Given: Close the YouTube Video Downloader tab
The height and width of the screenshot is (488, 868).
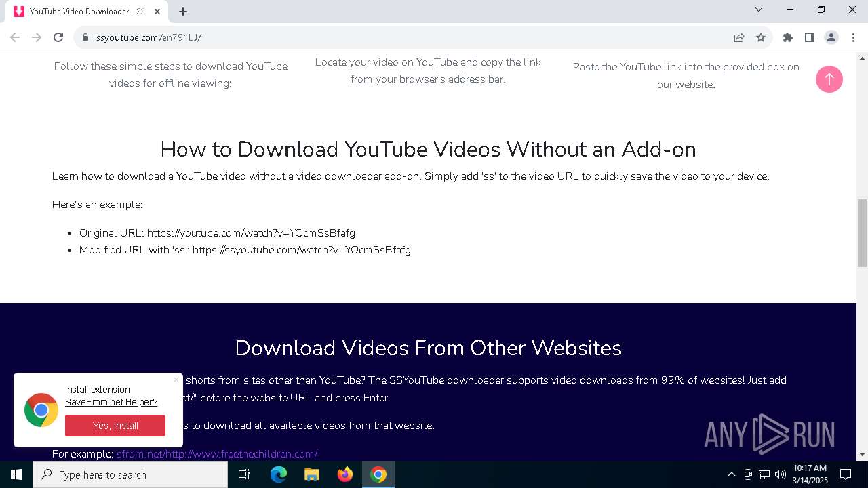Looking at the screenshot, I should pyautogui.click(x=157, y=12).
